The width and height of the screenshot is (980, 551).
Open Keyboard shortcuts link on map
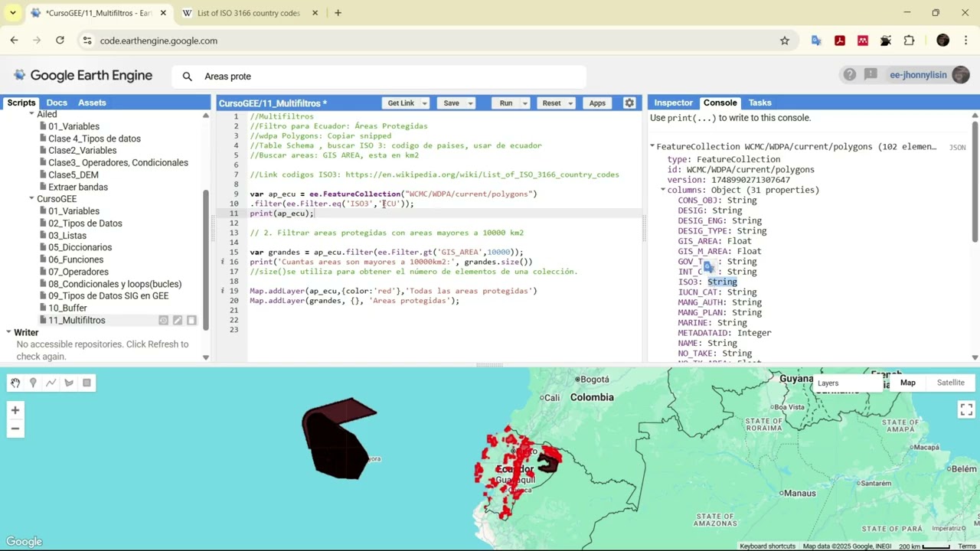767,546
